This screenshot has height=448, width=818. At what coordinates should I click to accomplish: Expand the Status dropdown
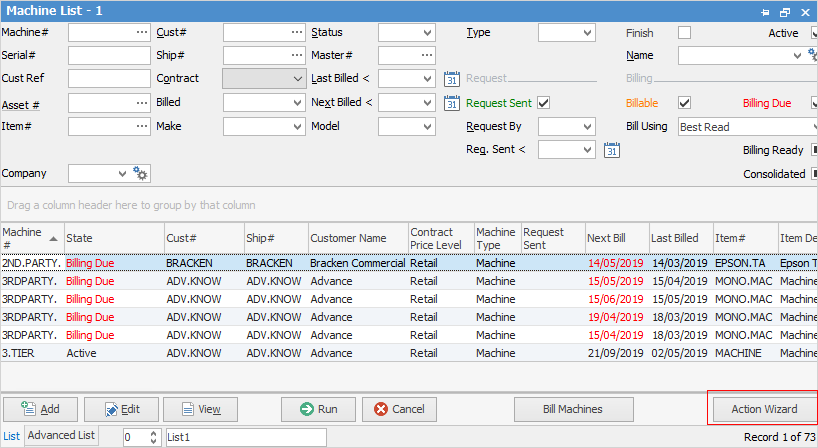[x=426, y=32]
